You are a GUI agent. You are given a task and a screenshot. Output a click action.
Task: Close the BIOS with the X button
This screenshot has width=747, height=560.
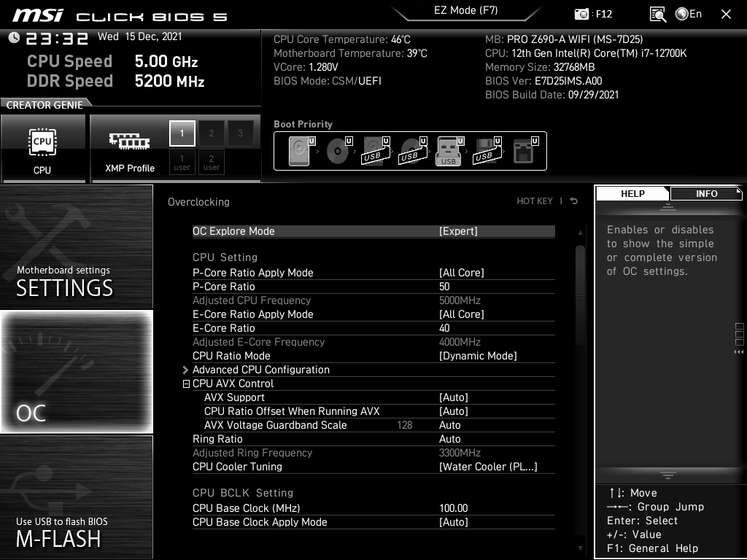click(x=726, y=15)
